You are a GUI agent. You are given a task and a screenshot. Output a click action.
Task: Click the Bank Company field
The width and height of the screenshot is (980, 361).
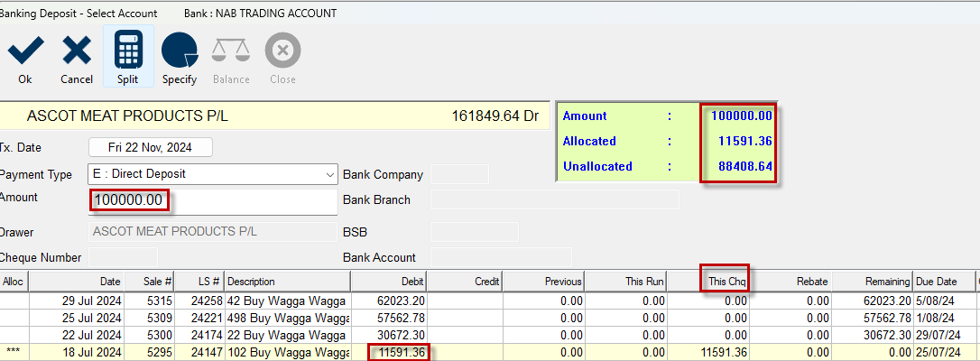[459, 175]
